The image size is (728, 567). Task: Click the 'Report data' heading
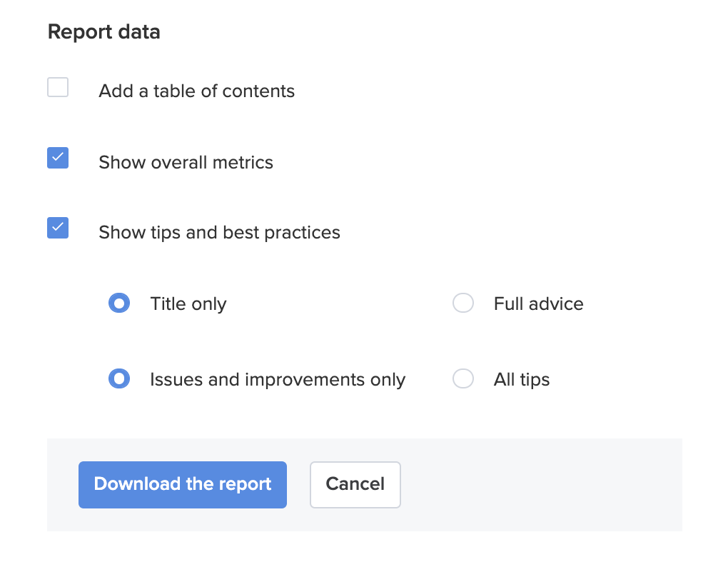[103, 31]
